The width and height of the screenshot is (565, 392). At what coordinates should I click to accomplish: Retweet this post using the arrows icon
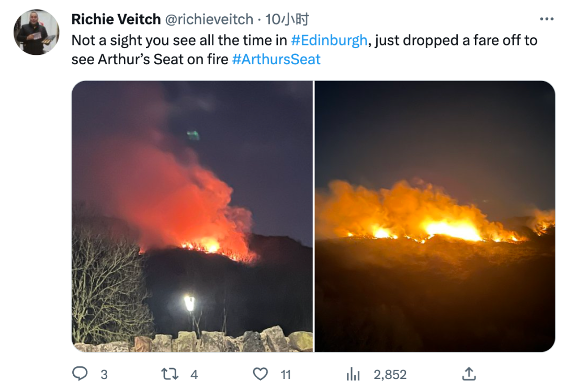point(169,374)
